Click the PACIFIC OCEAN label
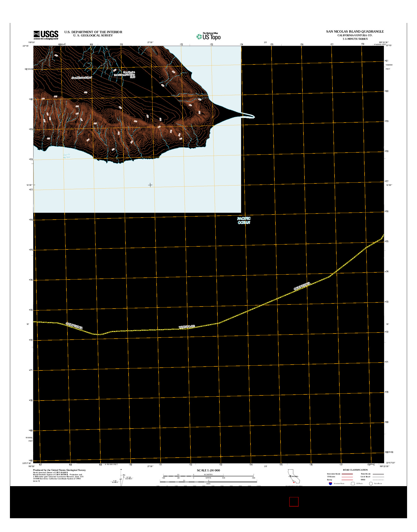Screen dimensions: 417x532 [x=244, y=220]
